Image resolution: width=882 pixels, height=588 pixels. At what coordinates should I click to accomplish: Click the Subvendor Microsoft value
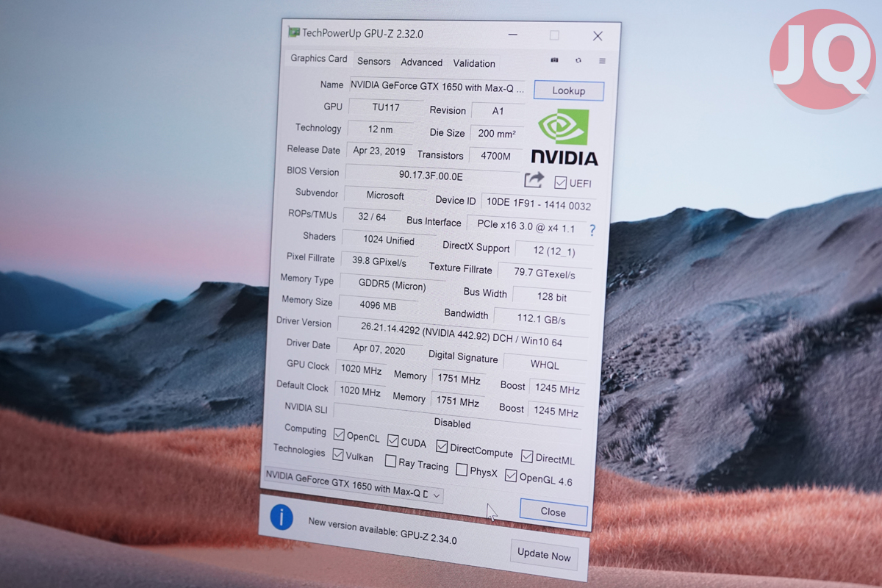pyautogui.click(x=386, y=196)
